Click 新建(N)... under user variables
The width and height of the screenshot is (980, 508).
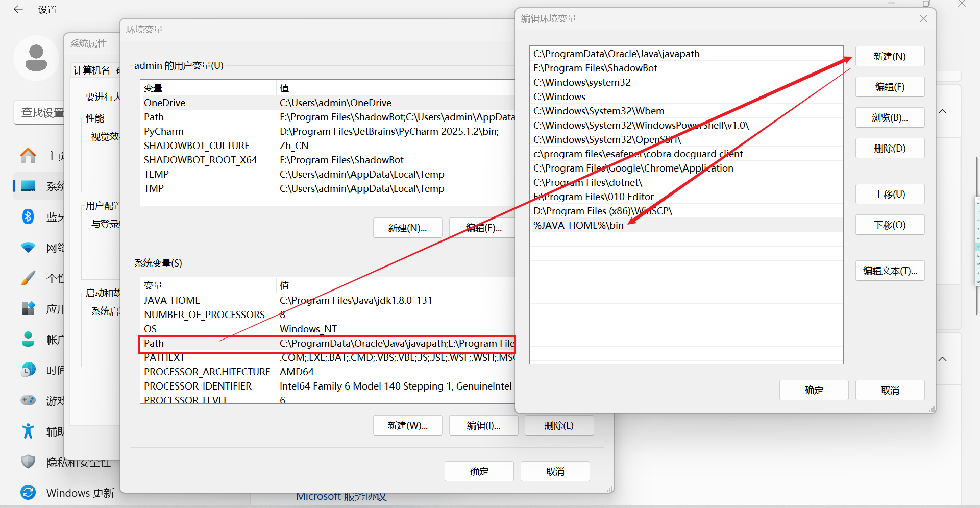tap(407, 228)
